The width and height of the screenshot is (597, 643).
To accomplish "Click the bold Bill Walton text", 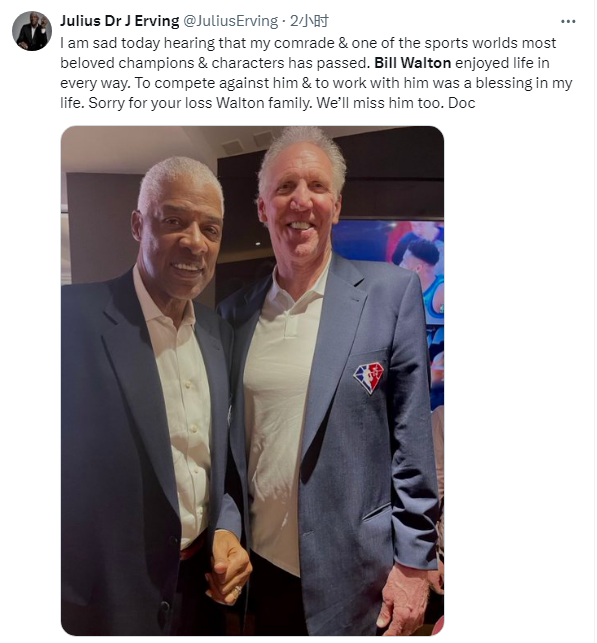I will click(x=412, y=63).
